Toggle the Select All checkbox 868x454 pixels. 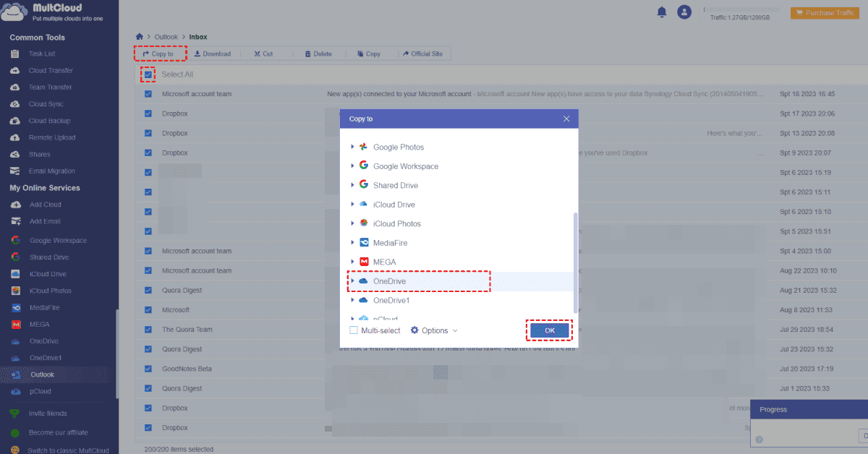coord(148,74)
